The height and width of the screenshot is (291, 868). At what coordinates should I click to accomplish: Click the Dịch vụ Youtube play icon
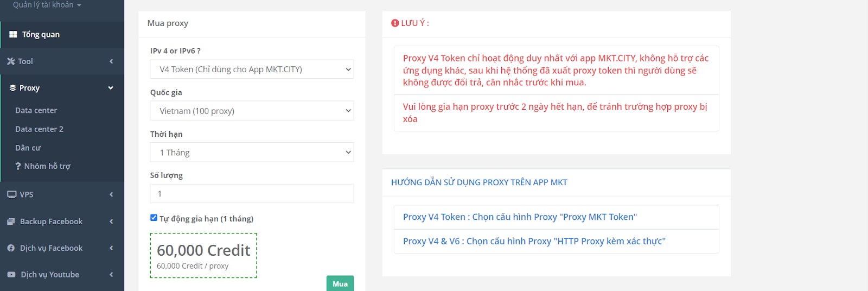(x=11, y=275)
